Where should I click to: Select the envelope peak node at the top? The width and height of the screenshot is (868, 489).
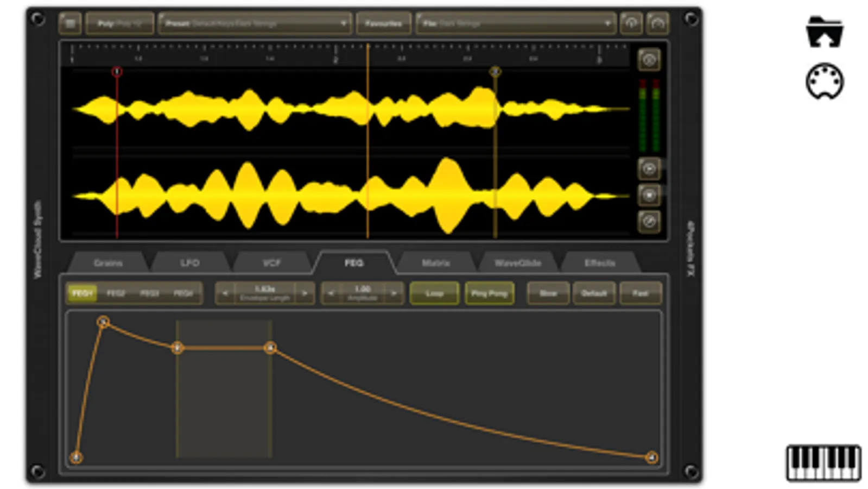[x=103, y=322]
